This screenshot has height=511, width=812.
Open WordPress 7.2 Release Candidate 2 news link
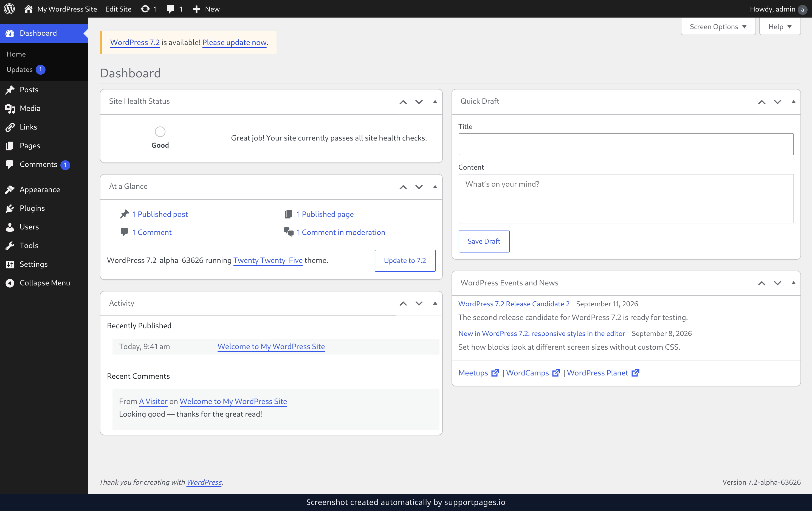click(x=514, y=304)
